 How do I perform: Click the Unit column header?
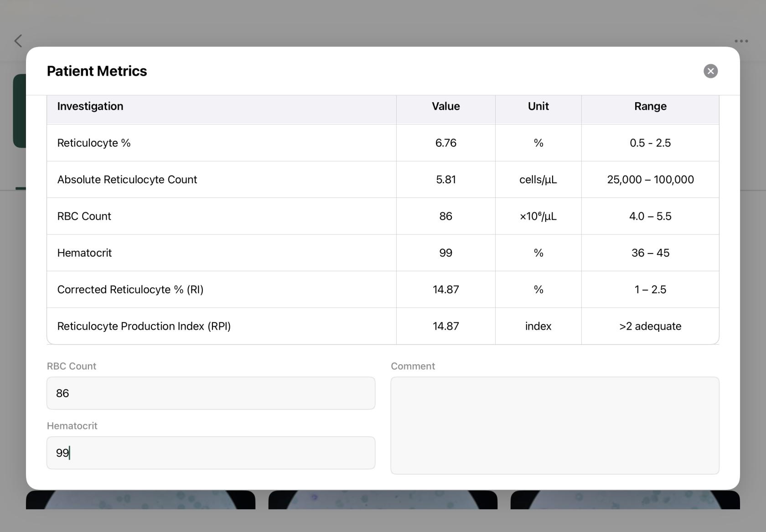[538, 106]
